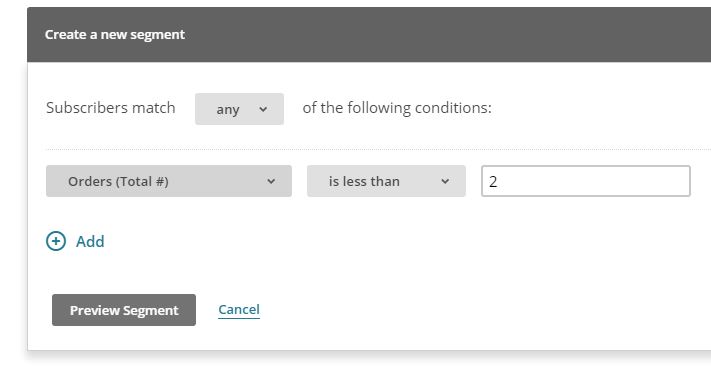Click the circled plus Add icon
Screen dimensions: 711x367
point(56,241)
